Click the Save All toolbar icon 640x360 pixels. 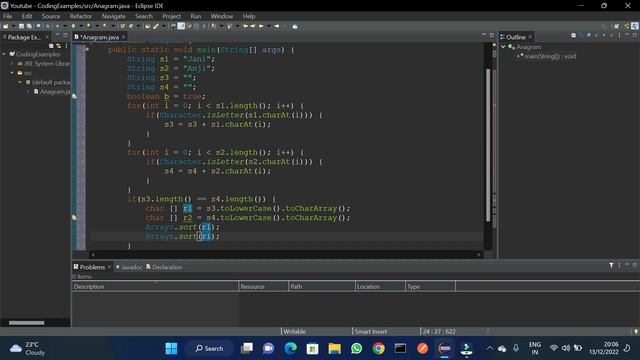(29, 26)
